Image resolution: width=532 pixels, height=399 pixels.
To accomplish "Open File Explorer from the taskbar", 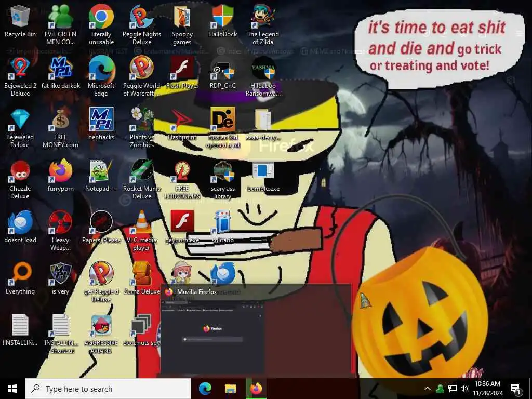I will pos(230,389).
